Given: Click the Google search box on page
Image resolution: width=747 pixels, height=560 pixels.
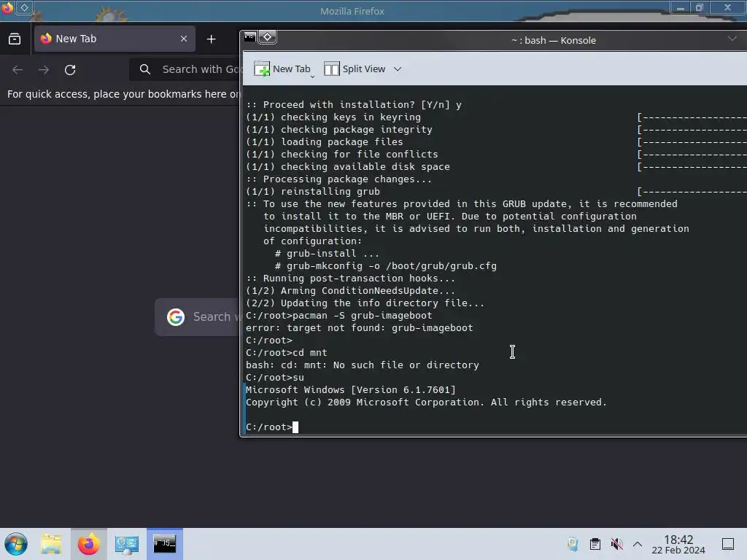Looking at the screenshot, I should 197,316.
